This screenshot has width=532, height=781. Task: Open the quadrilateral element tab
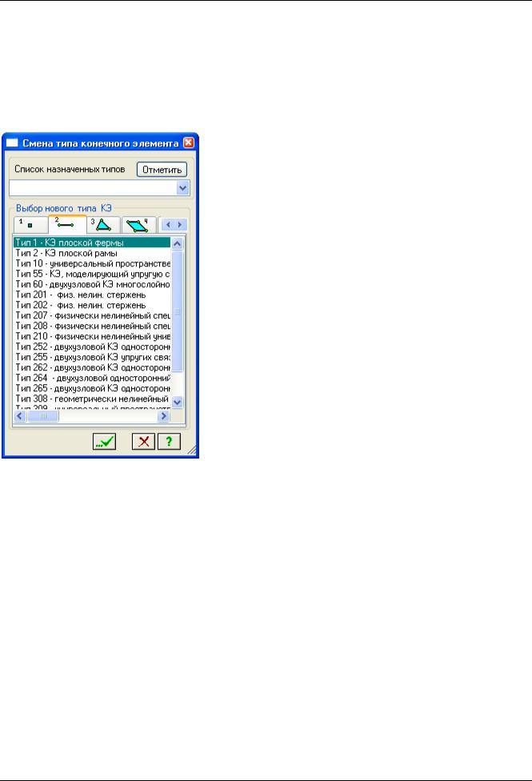coord(139,225)
